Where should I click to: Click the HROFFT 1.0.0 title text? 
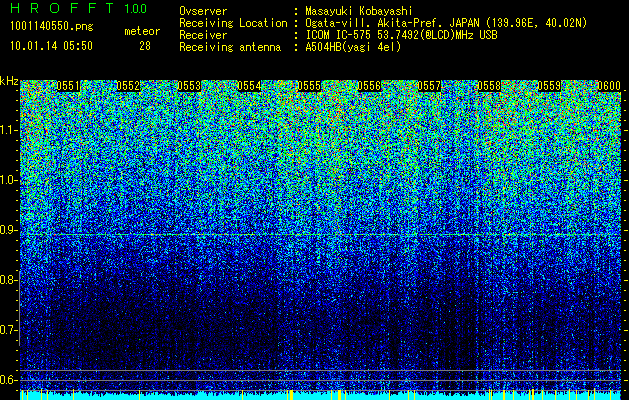click(x=79, y=8)
